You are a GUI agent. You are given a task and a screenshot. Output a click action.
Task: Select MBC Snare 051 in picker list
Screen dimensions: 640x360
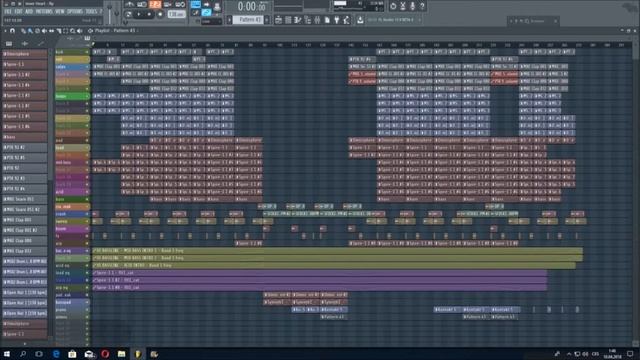[24, 199]
